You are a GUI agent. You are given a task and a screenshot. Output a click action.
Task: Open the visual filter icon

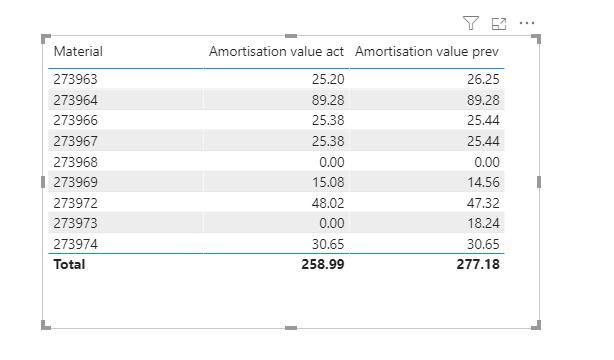[470, 23]
